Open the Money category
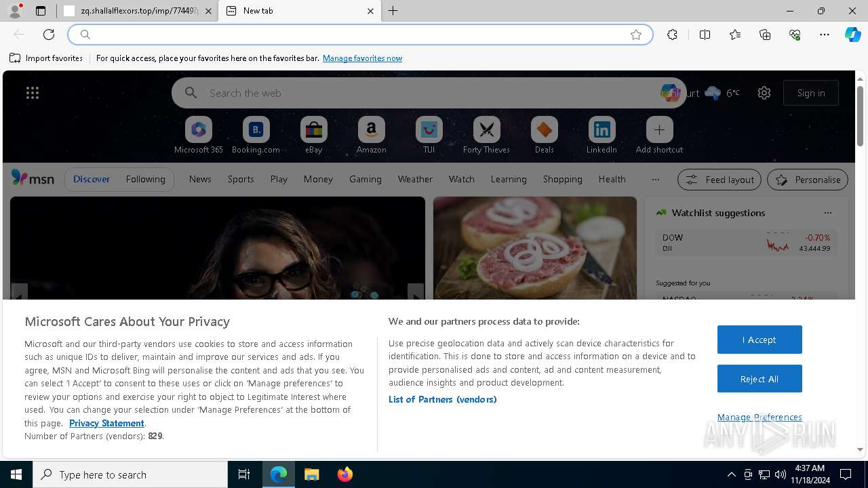The height and width of the screenshot is (488, 868). click(x=318, y=179)
